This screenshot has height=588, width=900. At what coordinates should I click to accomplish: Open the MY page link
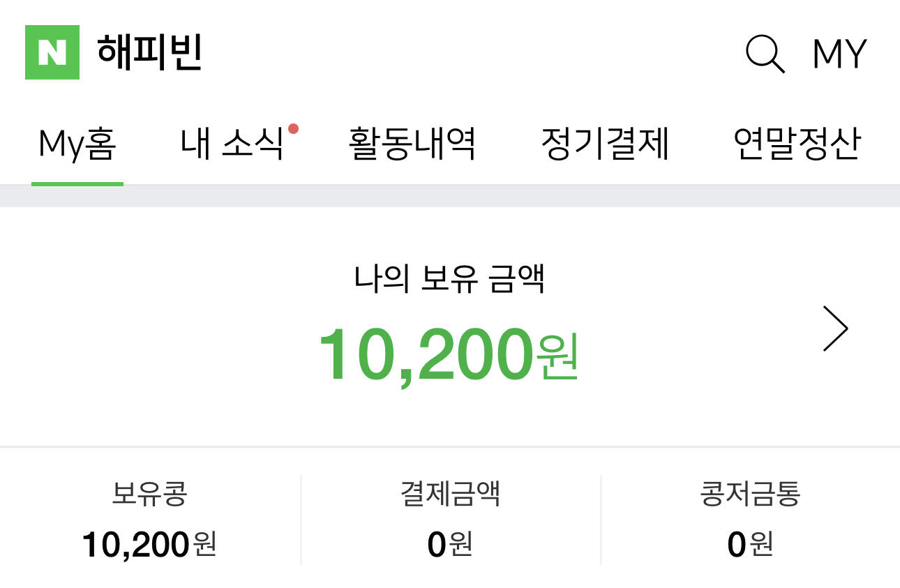[839, 54]
